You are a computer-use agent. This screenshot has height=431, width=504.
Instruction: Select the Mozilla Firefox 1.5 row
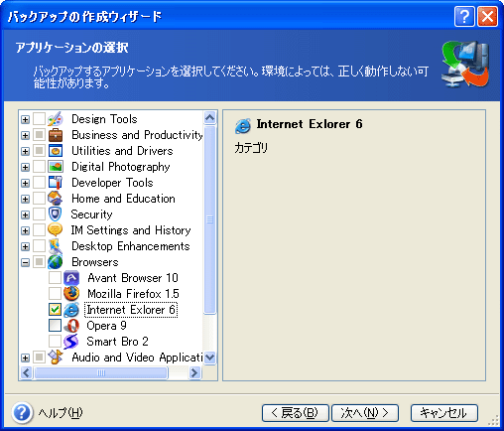pos(133,294)
